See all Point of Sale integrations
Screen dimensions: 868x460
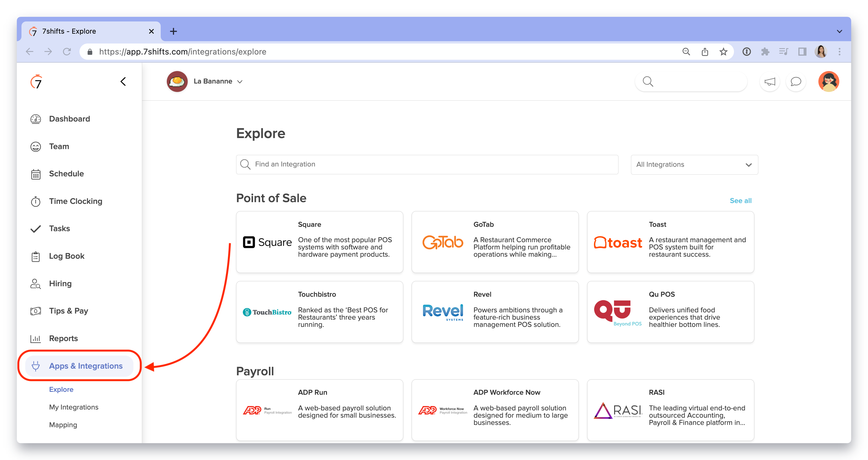[x=741, y=200]
